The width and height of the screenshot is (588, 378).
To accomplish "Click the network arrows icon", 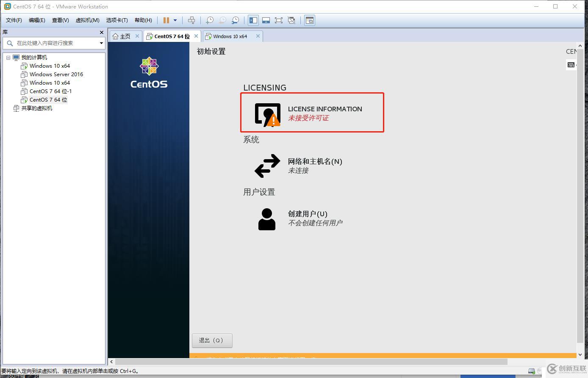I will click(x=267, y=166).
